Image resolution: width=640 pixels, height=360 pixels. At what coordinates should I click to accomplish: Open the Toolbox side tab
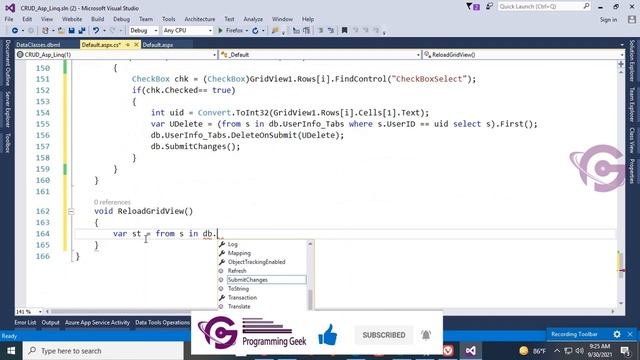[7, 143]
